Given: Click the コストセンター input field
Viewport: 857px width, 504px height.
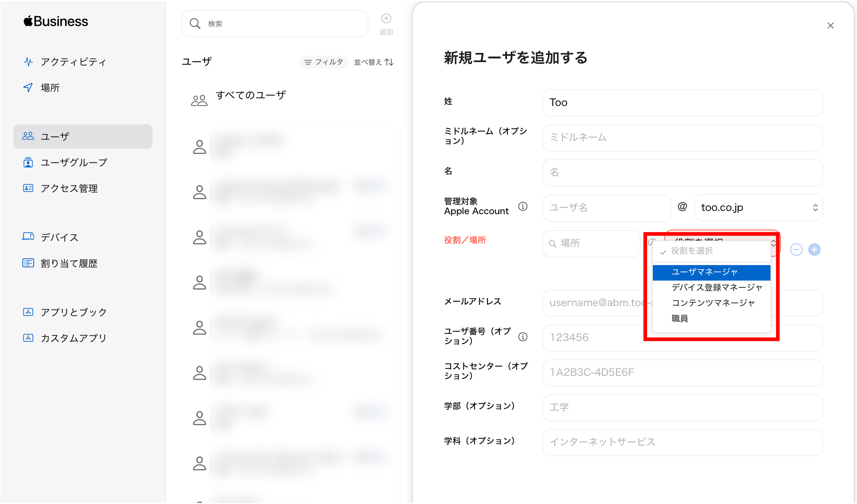Looking at the screenshot, I should (682, 373).
